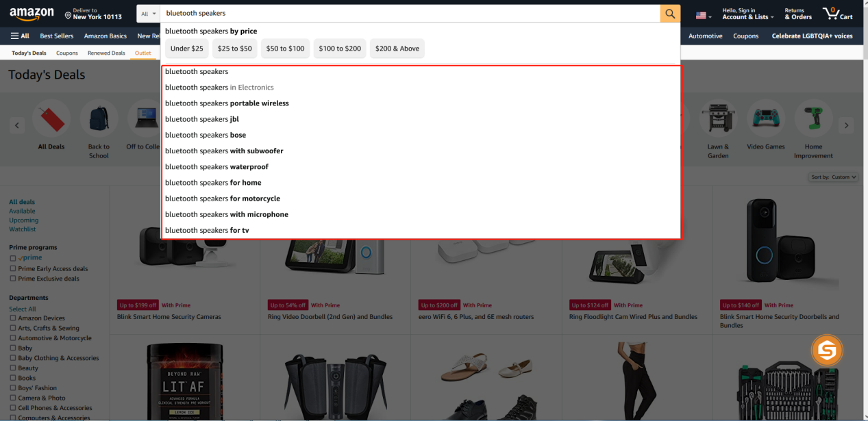Check Automotive & Motorcycle department

(12, 338)
